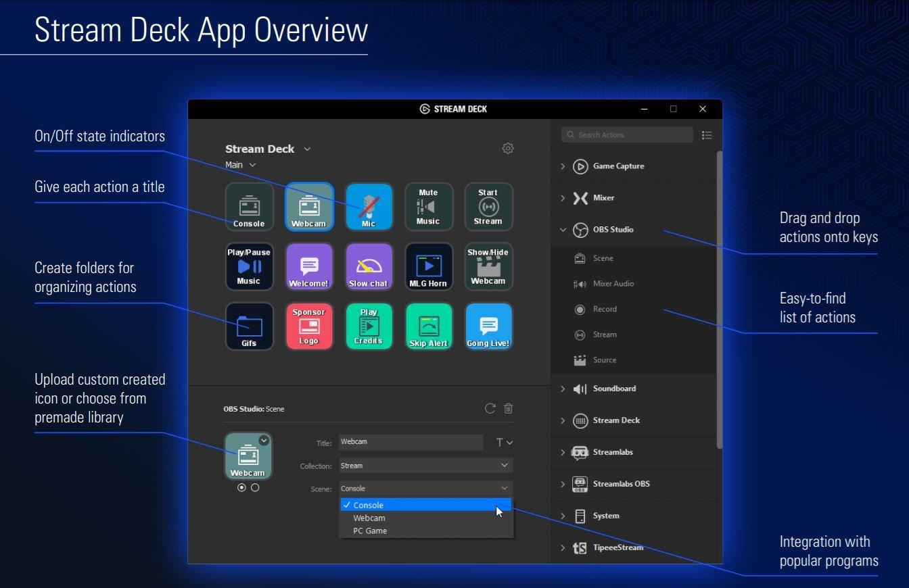Click the Soundboard speaker icon
Screen dimensions: 909x588
tap(580, 389)
